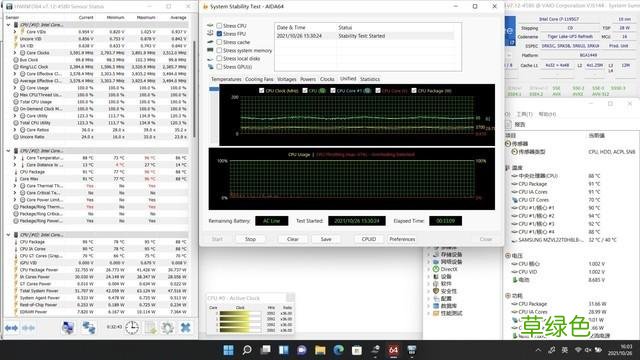
Task: Switch to Powers tab
Action: (308, 79)
